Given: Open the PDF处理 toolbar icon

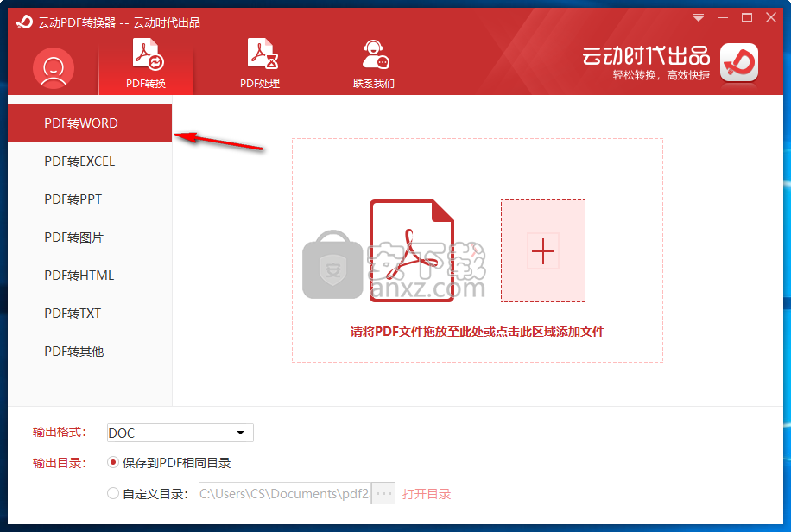Looking at the screenshot, I should point(260,56).
